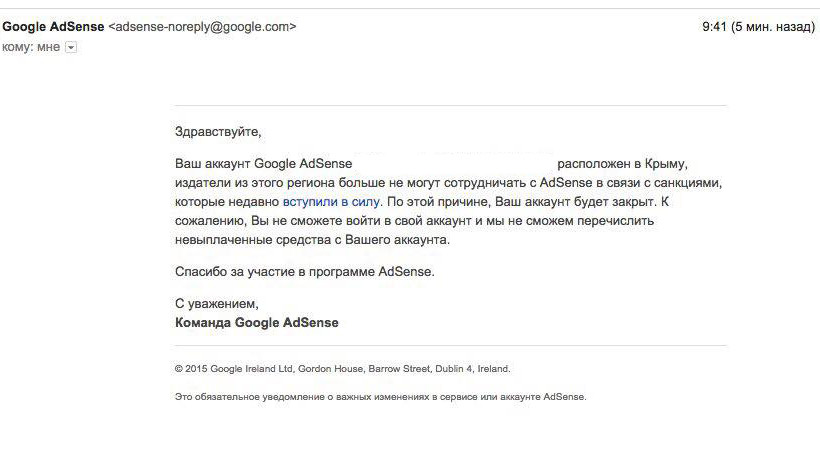Expand recipient details arrow beside 'кому: мне'
The image size is (820, 464).
pos(71,48)
